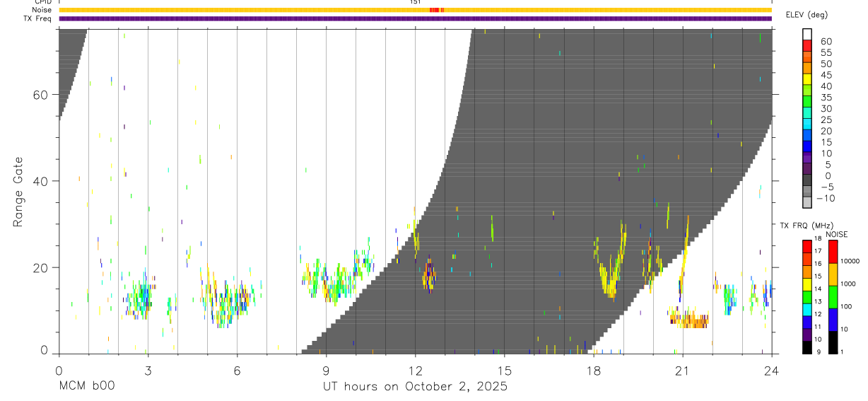Viewport: 868px width, 401px height.
Task: Click the '18' tick on the UT hours axis
Action: pos(593,370)
